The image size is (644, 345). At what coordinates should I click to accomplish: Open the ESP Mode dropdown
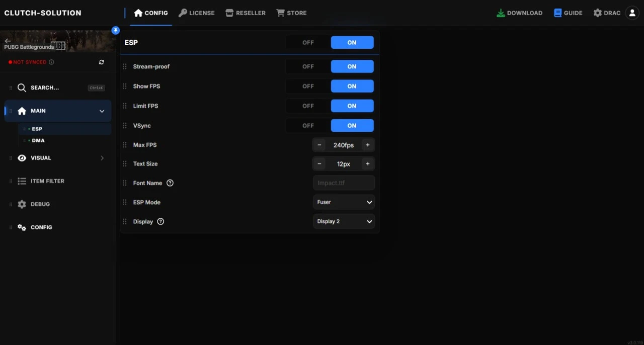click(x=344, y=202)
